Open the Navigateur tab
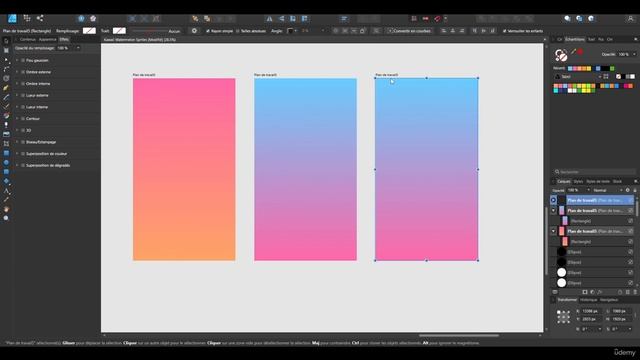The height and width of the screenshot is (360, 640). click(609, 300)
